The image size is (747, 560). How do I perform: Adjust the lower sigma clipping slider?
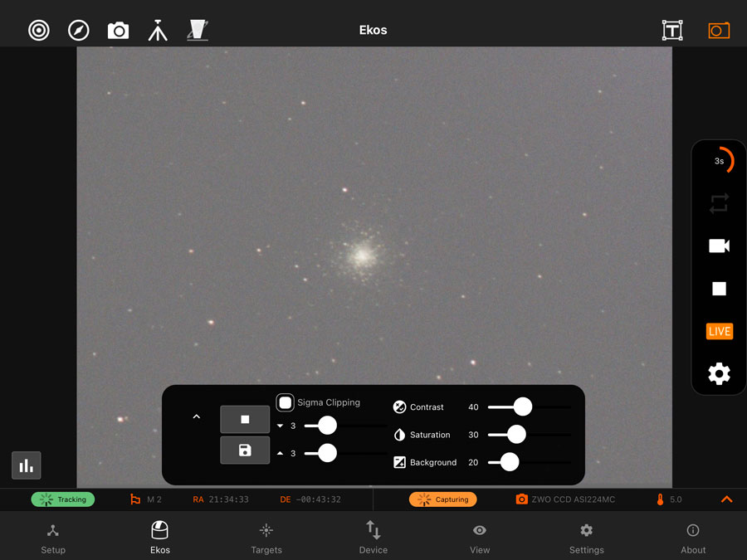(327, 426)
